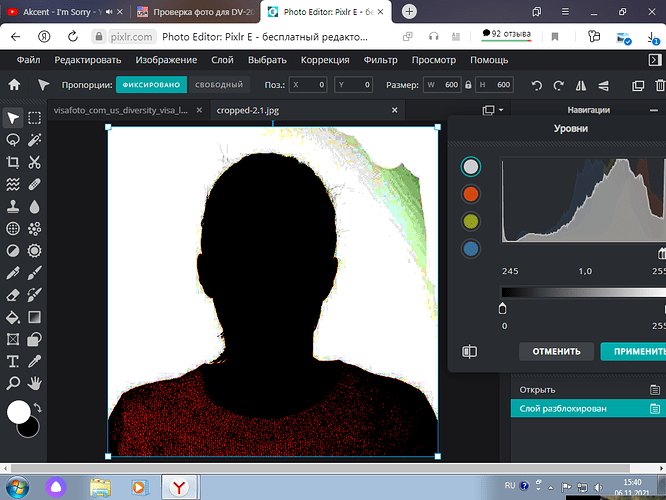
Task: Select the Clone Stamp tool
Action: coord(13,206)
